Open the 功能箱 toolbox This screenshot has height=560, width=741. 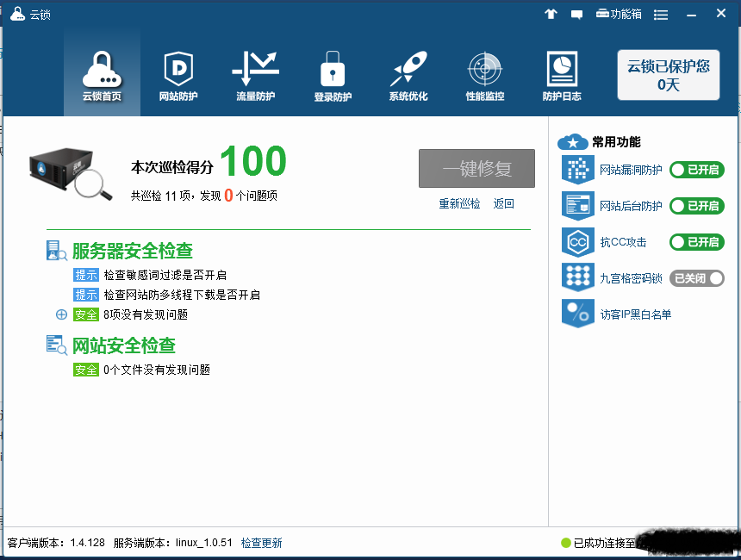[x=619, y=14]
